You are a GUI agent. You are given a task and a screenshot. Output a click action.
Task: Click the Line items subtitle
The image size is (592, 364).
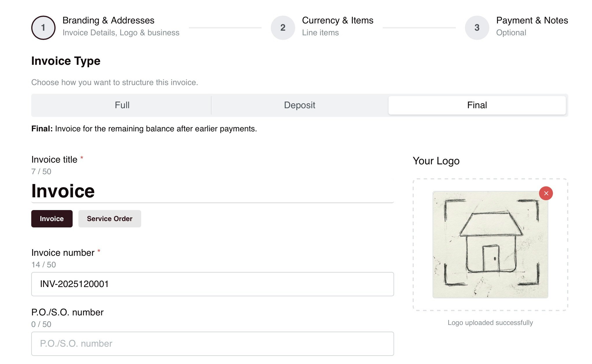coord(320,33)
